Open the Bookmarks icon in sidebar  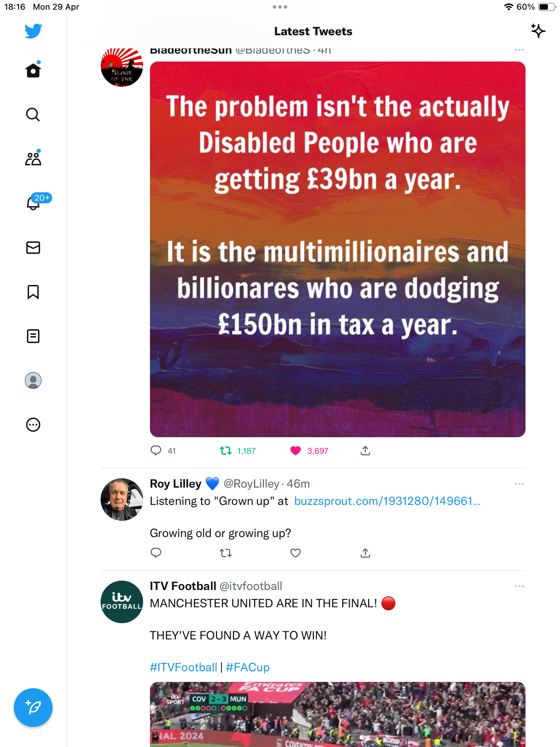coord(33,292)
